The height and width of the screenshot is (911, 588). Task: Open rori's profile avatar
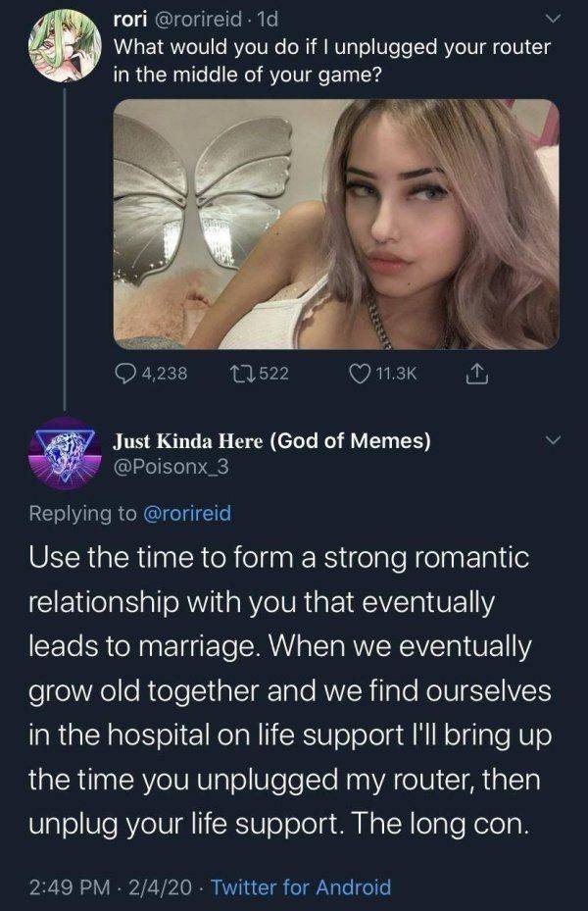pos(65,45)
